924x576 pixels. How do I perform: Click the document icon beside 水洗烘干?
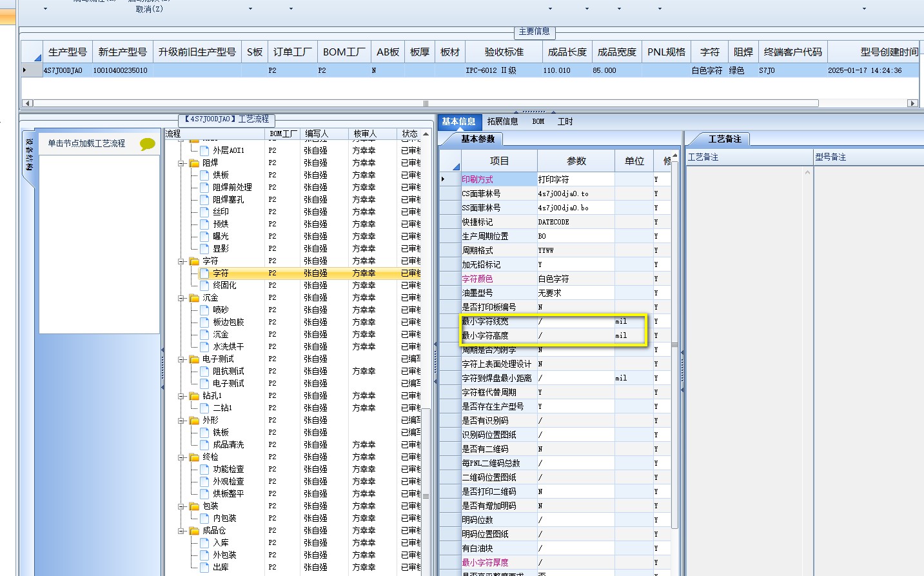coord(204,347)
